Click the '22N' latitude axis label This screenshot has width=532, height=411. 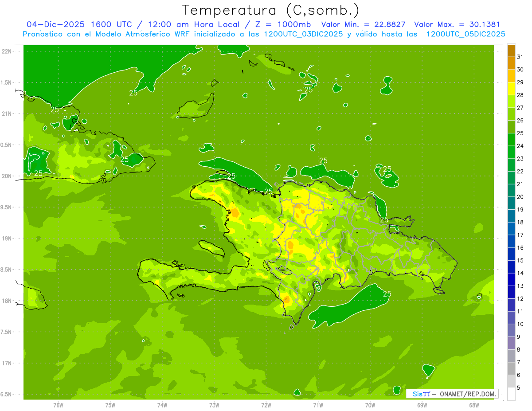[8, 51]
